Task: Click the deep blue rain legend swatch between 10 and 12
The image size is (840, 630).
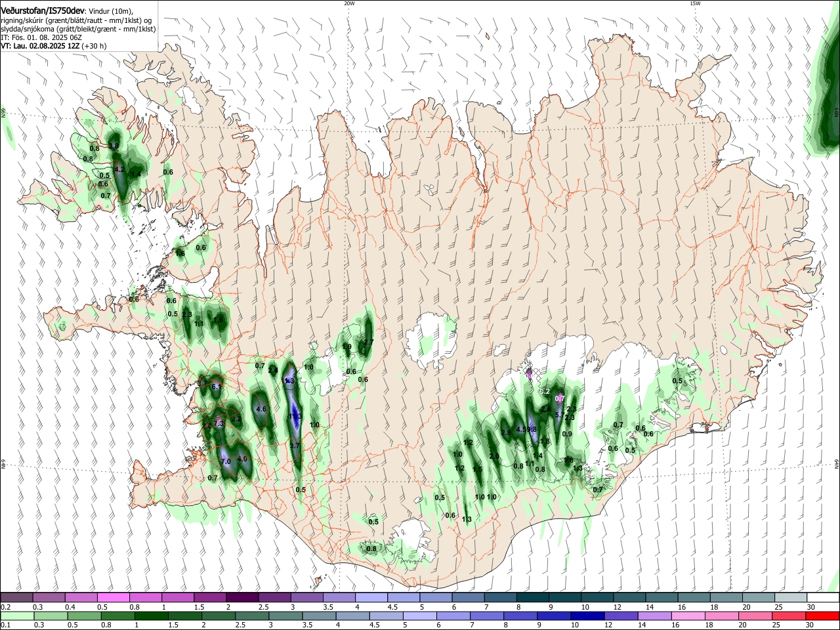Action: tap(587, 616)
